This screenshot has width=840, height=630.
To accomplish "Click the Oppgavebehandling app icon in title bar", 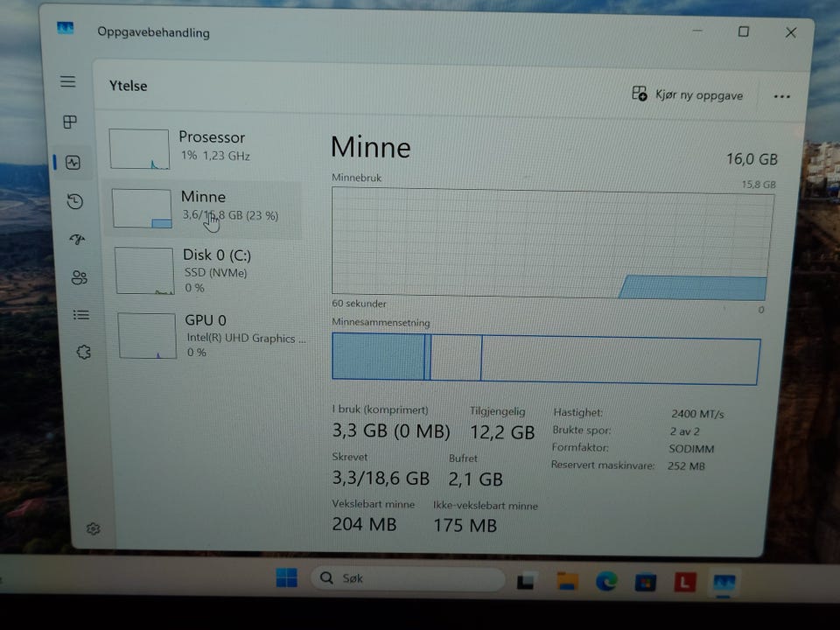I will [66, 28].
